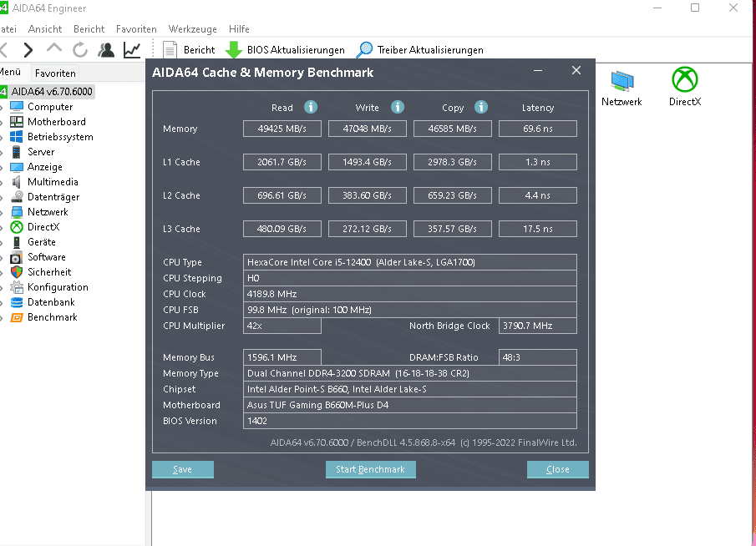The width and height of the screenshot is (756, 546).
Task: Click the Memory Latency value 69.6 ns
Action: (538, 129)
